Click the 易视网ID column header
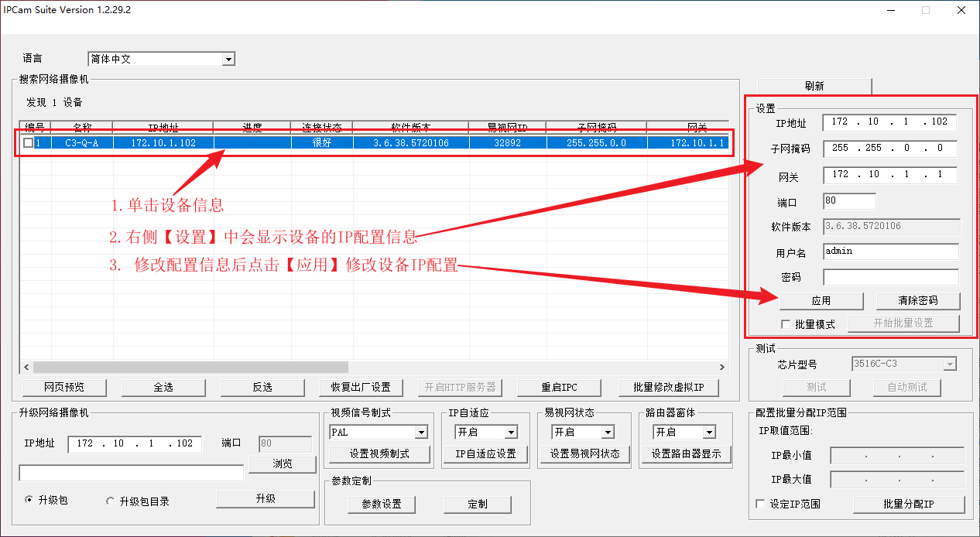Image resolution: width=980 pixels, height=537 pixels. 507,127
